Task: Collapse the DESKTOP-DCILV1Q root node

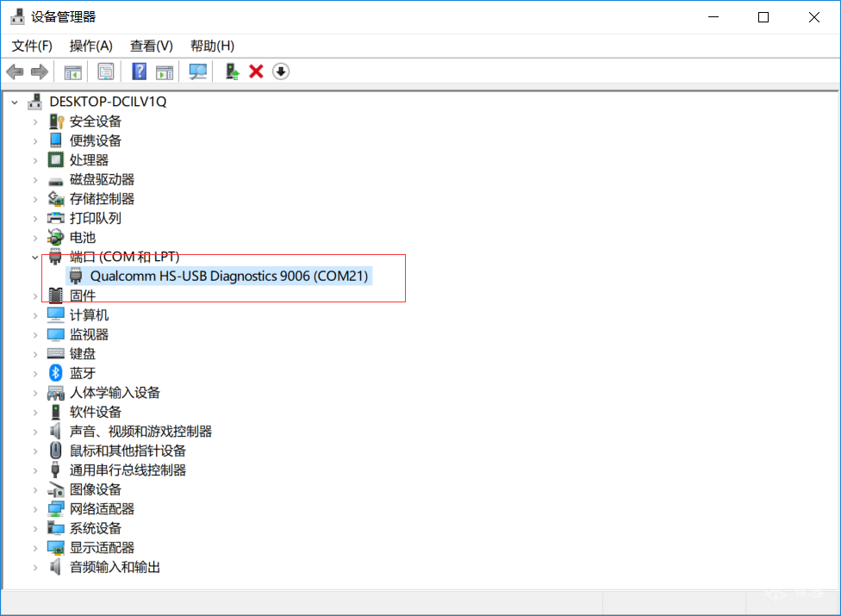Action: coord(15,102)
